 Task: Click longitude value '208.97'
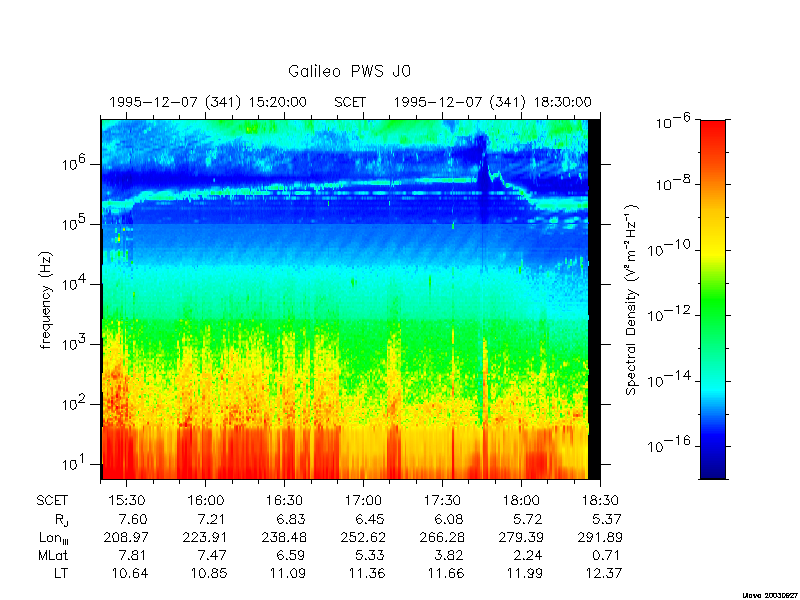click(x=126, y=537)
